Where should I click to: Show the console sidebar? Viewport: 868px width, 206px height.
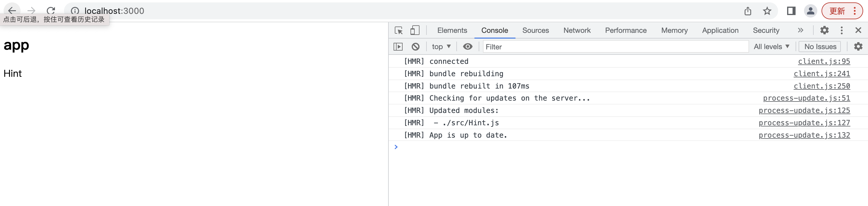click(x=398, y=47)
